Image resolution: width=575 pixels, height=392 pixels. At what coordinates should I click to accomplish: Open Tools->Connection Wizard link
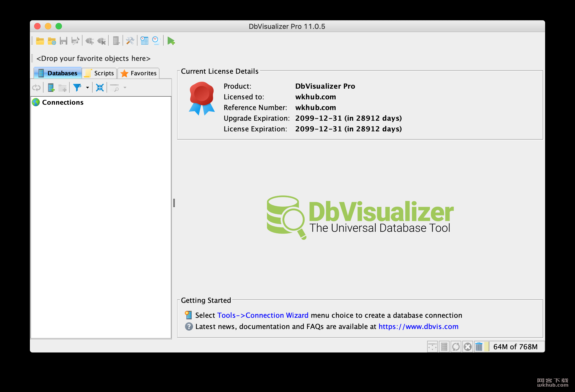click(x=263, y=315)
